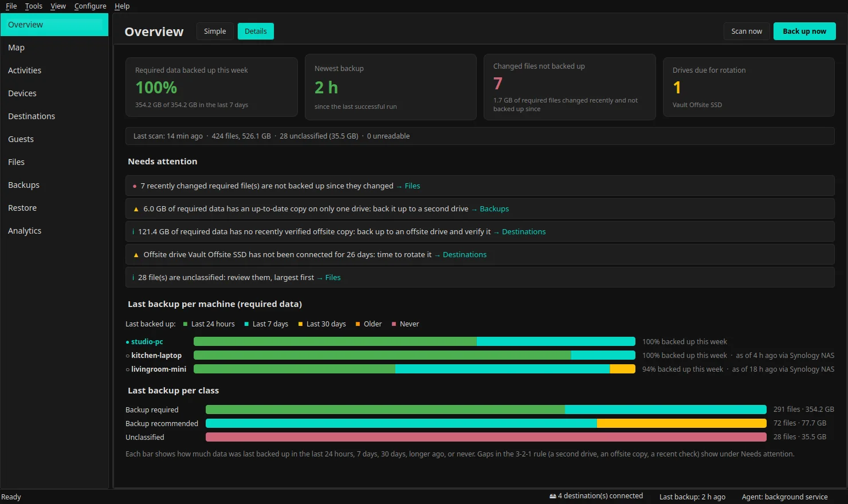Open the Configure menu
Screen dimensions: 848x504
click(91, 6)
